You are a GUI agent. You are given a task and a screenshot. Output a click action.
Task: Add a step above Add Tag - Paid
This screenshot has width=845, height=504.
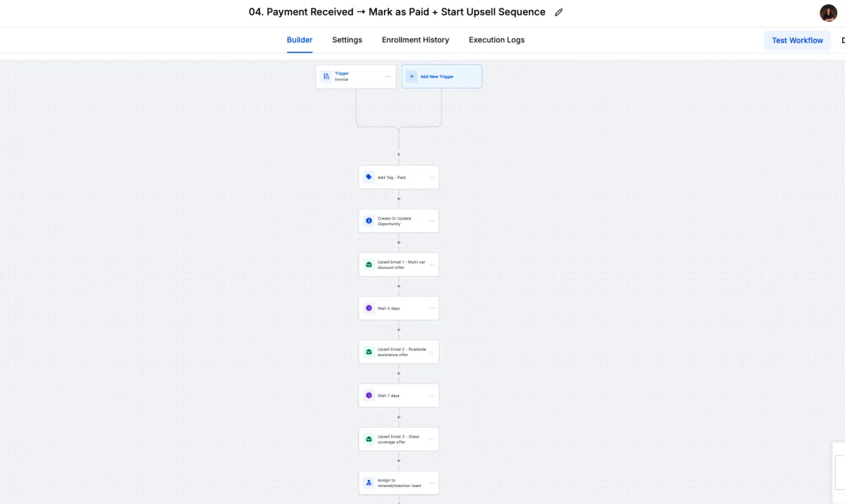pyautogui.click(x=399, y=154)
